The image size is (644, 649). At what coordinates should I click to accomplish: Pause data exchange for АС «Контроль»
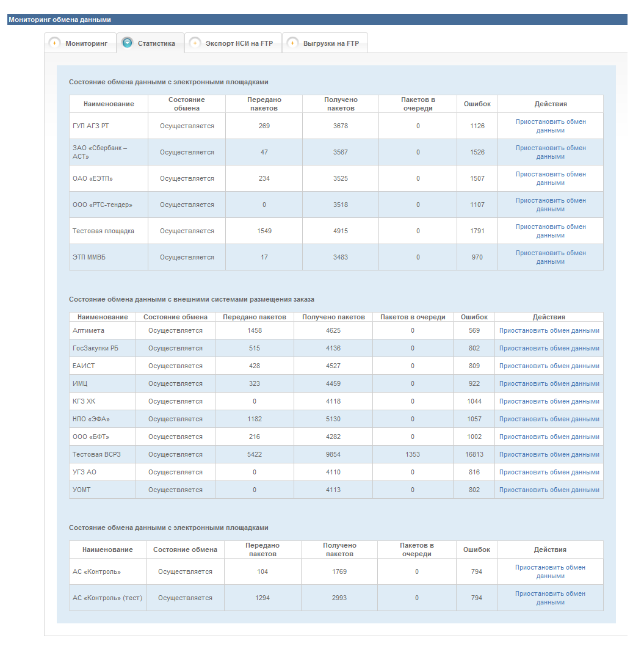[550, 571]
